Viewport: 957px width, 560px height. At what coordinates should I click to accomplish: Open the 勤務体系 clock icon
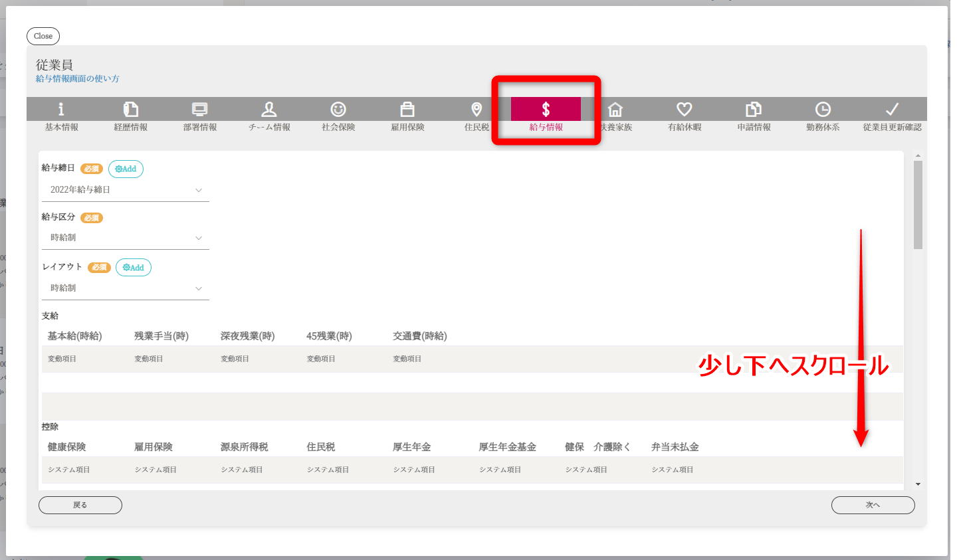[x=823, y=110]
